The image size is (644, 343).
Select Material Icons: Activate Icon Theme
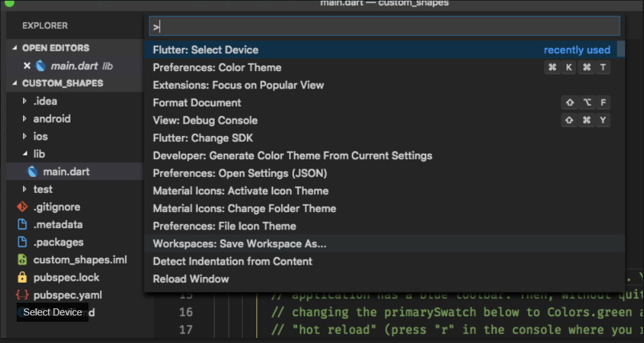pos(384,191)
